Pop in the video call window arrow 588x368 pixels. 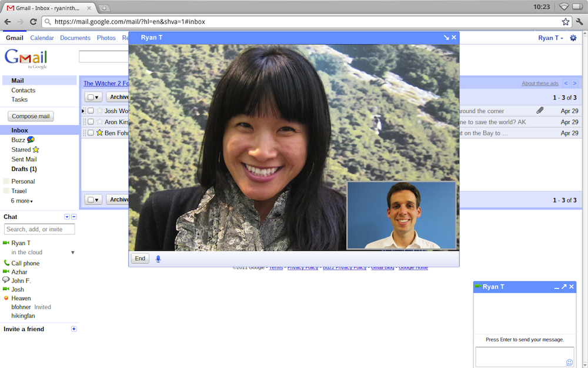[x=446, y=38]
